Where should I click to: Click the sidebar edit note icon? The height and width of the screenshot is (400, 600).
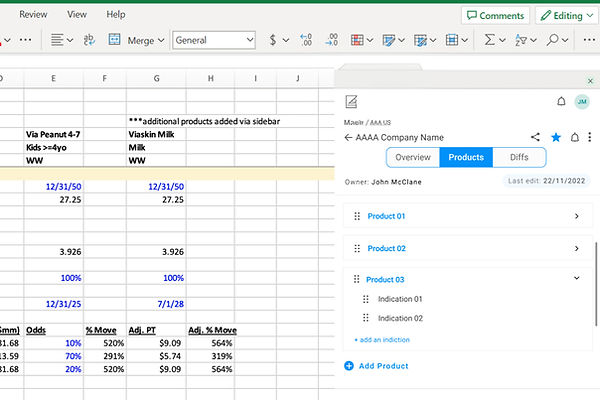tap(351, 101)
